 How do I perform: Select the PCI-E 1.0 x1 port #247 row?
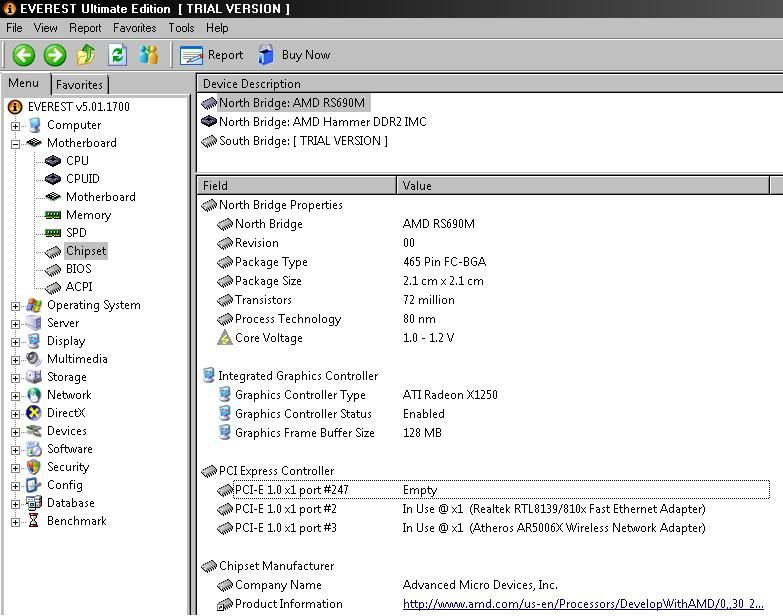(501, 490)
